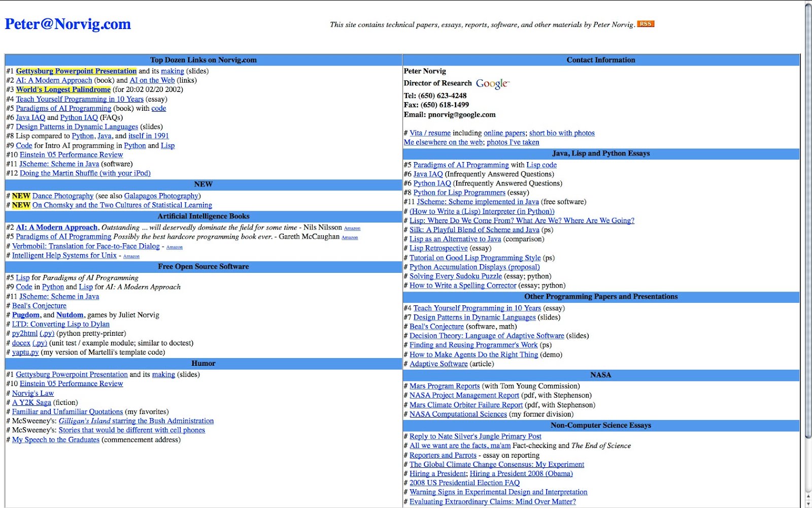Screen dimensions: 812x508
Task: Click the Amazon link after Nils Nilsson quote
Action: coord(352,229)
